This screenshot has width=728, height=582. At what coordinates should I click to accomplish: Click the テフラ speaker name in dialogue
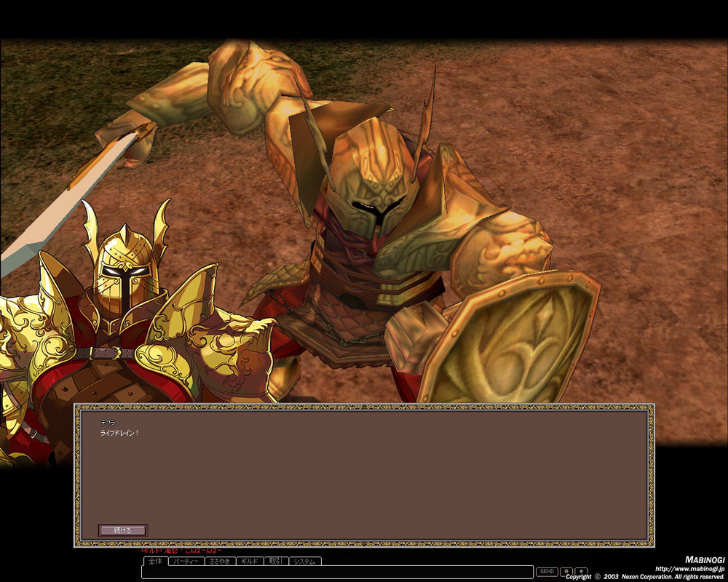click(x=108, y=423)
